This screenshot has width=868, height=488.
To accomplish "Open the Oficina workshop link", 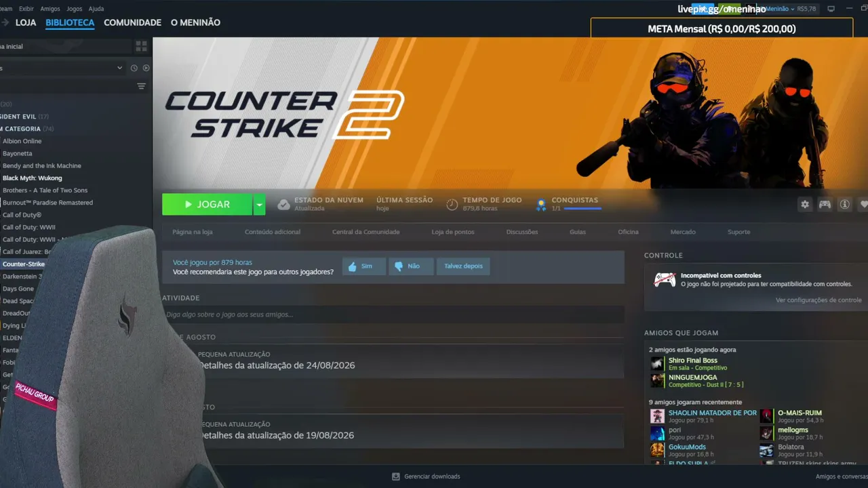I will click(628, 232).
